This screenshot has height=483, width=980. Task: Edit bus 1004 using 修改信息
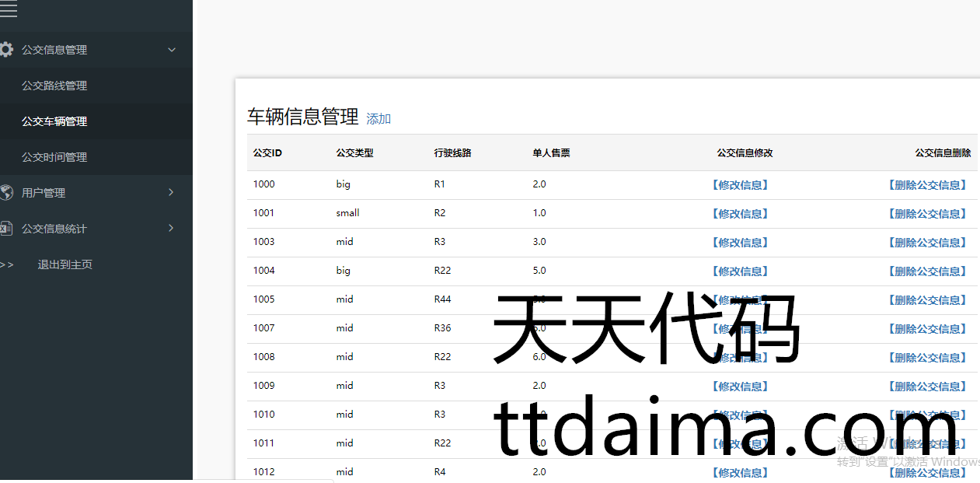(x=740, y=271)
